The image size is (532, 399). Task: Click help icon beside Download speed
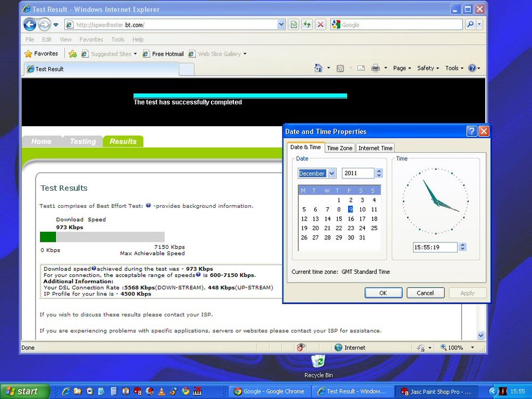click(x=94, y=268)
